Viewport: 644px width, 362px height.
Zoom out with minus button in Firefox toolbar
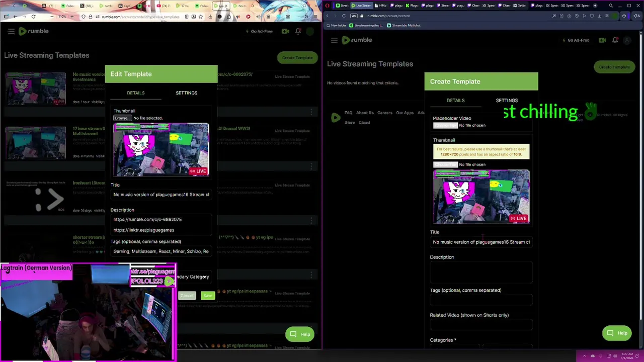pos(52,17)
